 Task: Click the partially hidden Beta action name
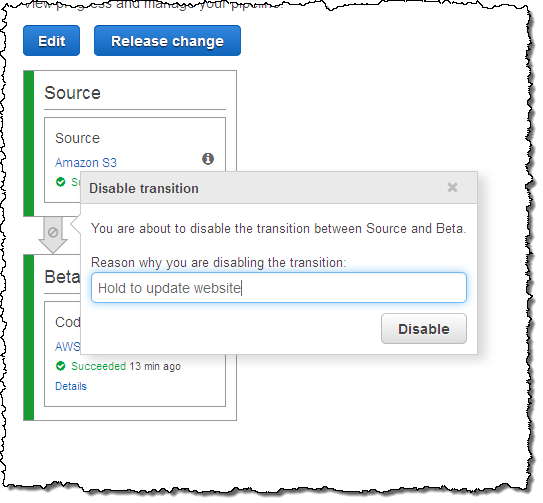coord(68,322)
